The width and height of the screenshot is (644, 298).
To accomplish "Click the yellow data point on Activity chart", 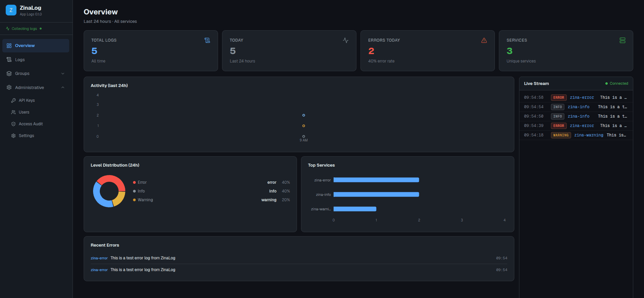I will pos(304,126).
